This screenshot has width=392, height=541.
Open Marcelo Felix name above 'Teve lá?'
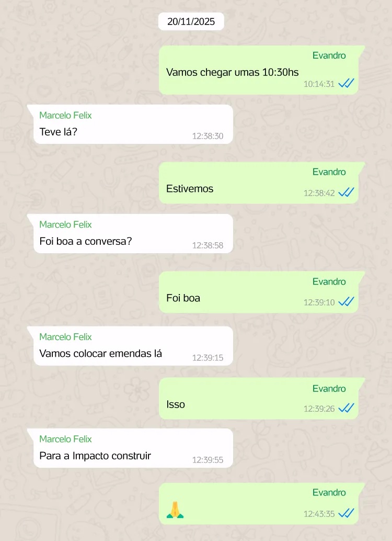coord(65,115)
